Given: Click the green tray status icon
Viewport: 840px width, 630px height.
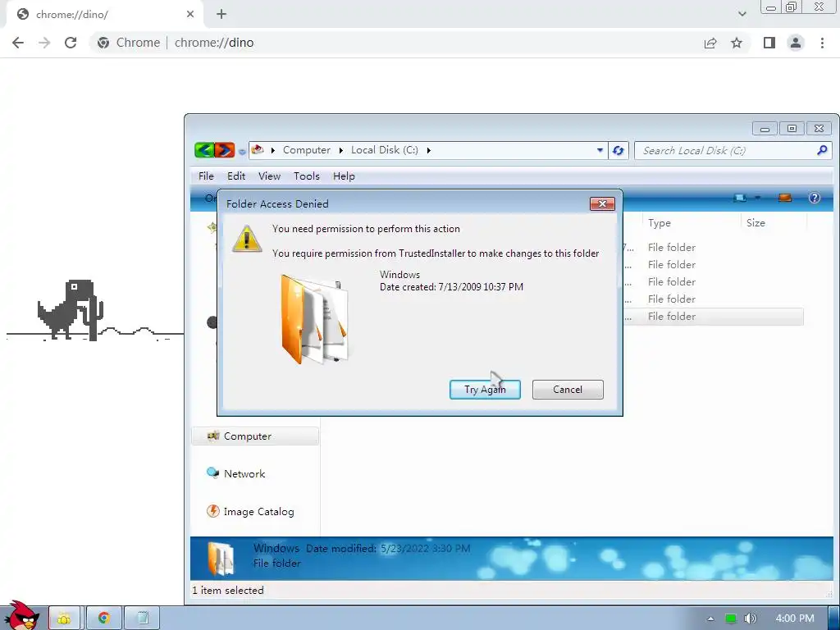Looking at the screenshot, I should (x=730, y=619).
